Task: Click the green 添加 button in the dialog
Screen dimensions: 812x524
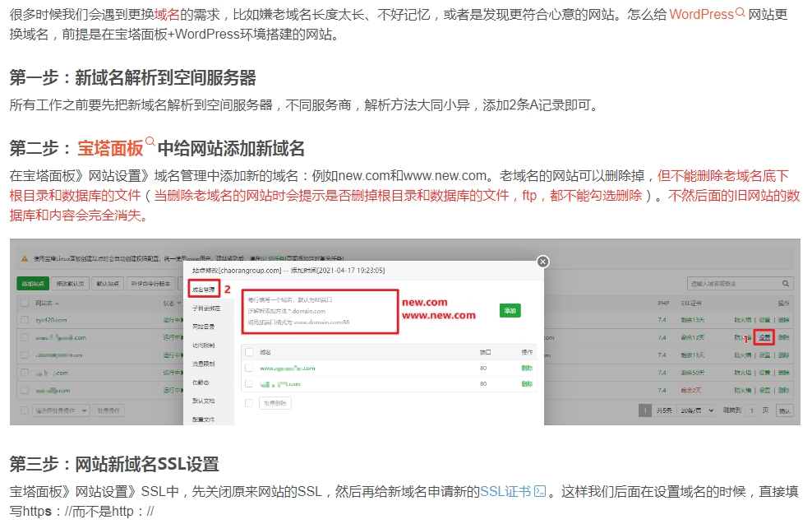Action: pos(510,310)
